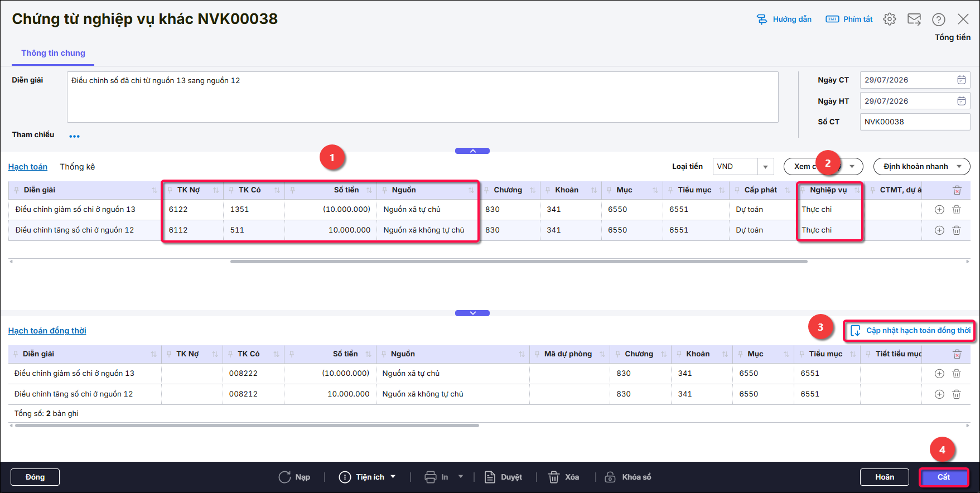
Task: Collapse the general info panel with up chevron
Action: pos(472,151)
